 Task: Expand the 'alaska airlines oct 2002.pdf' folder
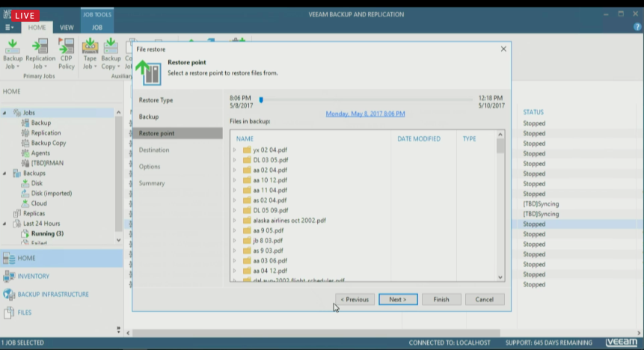[234, 221]
